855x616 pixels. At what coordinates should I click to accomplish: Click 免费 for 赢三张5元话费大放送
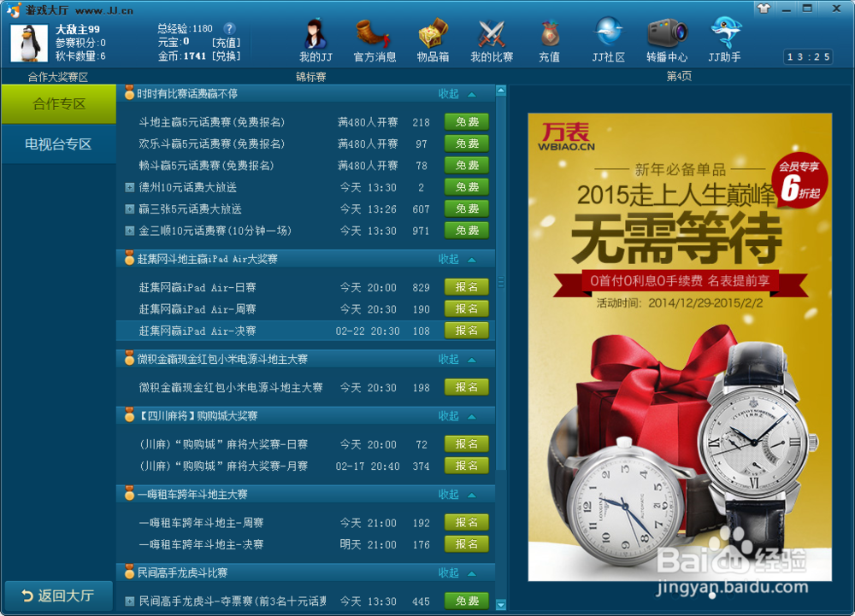[x=467, y=208]
